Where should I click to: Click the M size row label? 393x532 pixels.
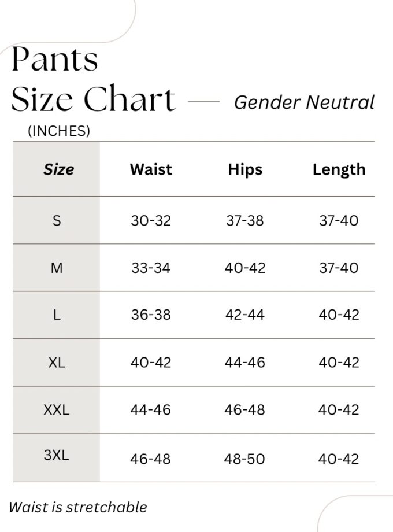(57, 268)
